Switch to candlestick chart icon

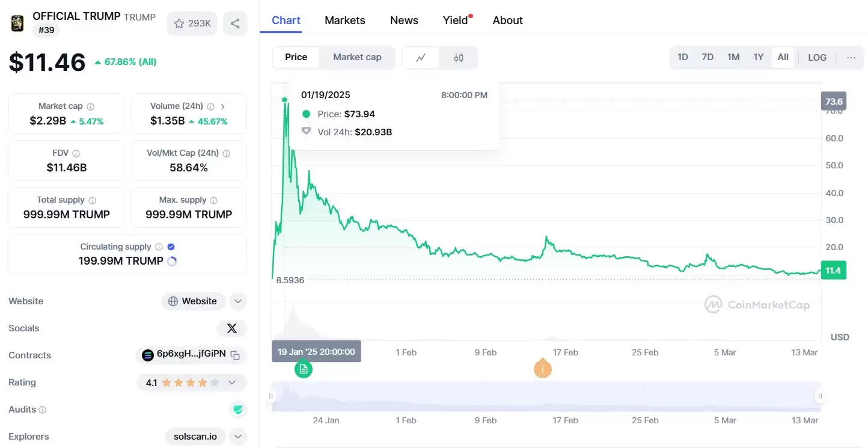tap(459, 58)
